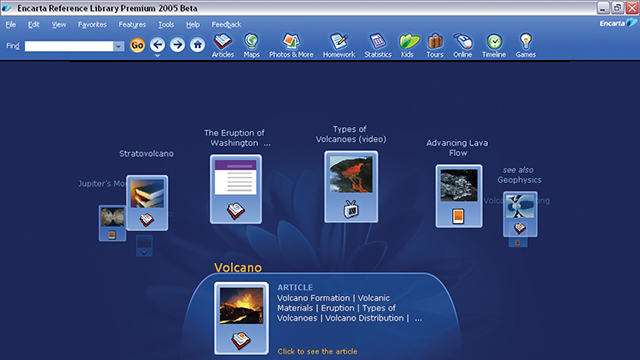640x360 pixels.
Task: Open Types of Volcanoes video card
Action: click(351, 187)
